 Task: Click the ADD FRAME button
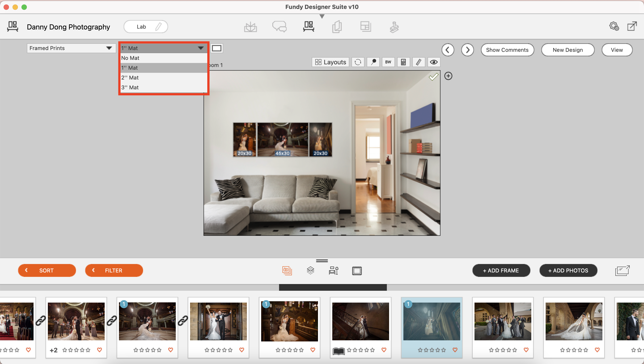click(x=500, y=270)
